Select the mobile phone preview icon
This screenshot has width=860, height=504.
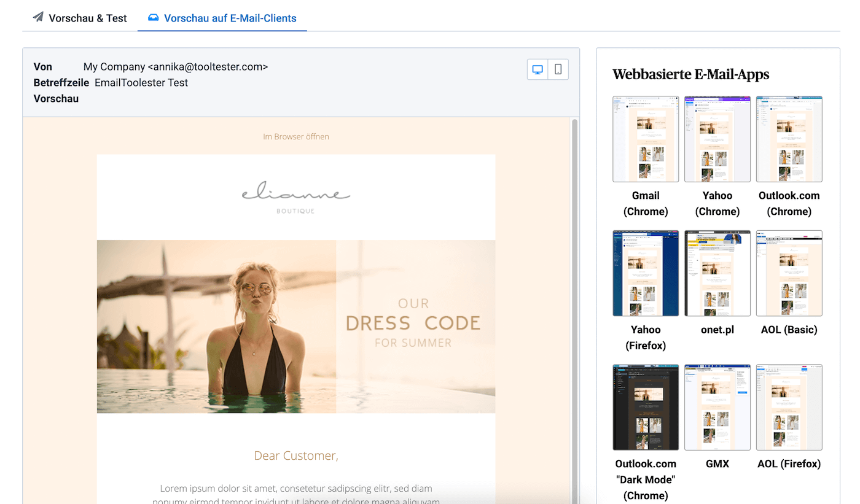(x=558, y=69)
